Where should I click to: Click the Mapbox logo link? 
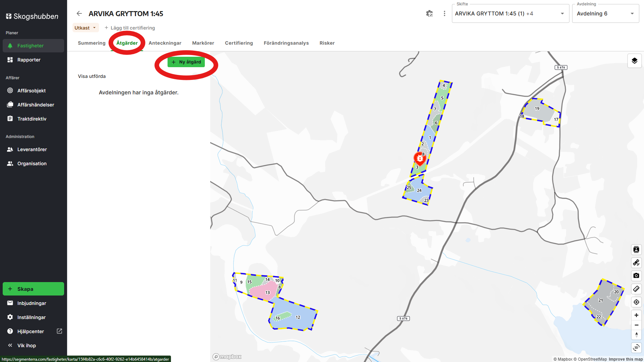click(227, 357)
